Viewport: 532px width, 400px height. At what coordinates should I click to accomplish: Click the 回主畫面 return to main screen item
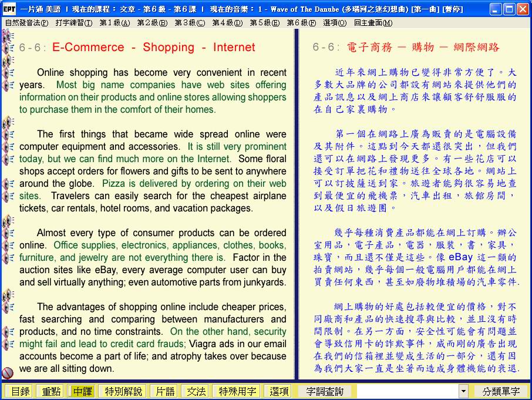(x=373, y=23)
